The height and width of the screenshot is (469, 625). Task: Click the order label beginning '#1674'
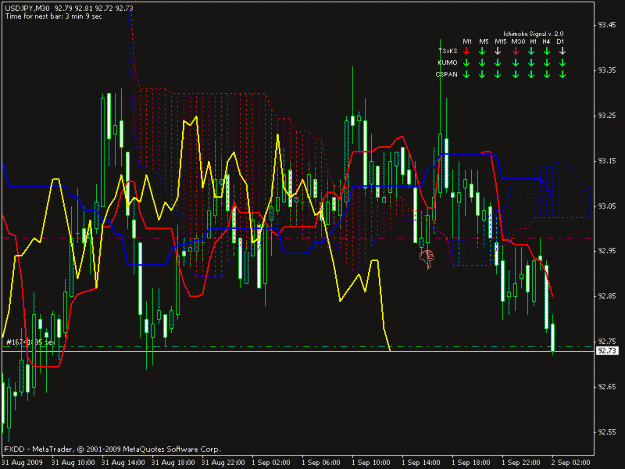coord(30,342)
